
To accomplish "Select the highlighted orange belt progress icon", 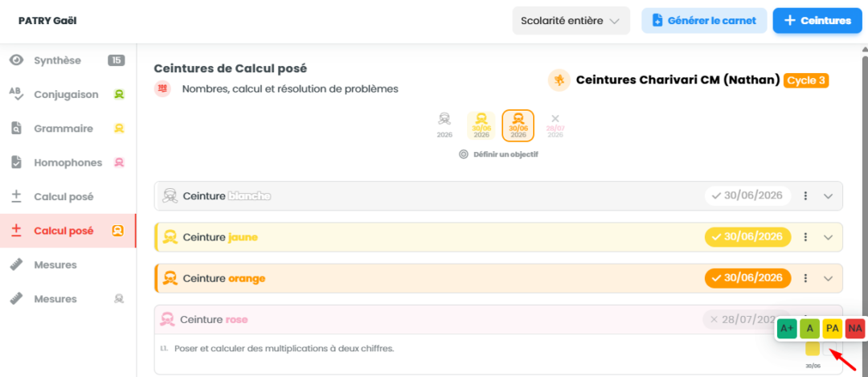I will click(x=518, y=125).
